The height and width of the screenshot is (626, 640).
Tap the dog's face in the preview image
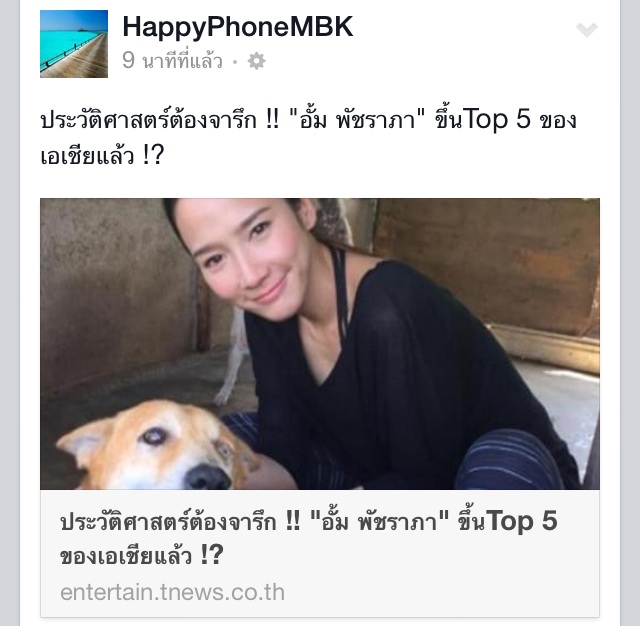[161, 447]
